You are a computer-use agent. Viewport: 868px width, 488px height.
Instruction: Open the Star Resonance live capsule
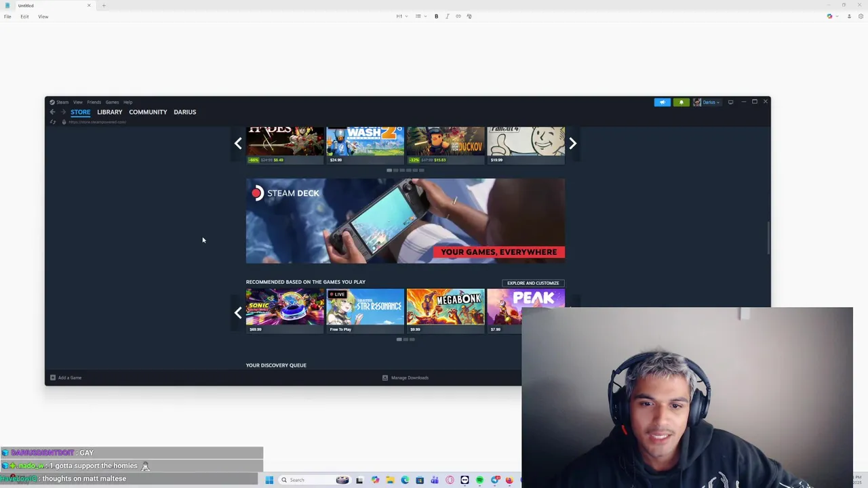[365, 311]
